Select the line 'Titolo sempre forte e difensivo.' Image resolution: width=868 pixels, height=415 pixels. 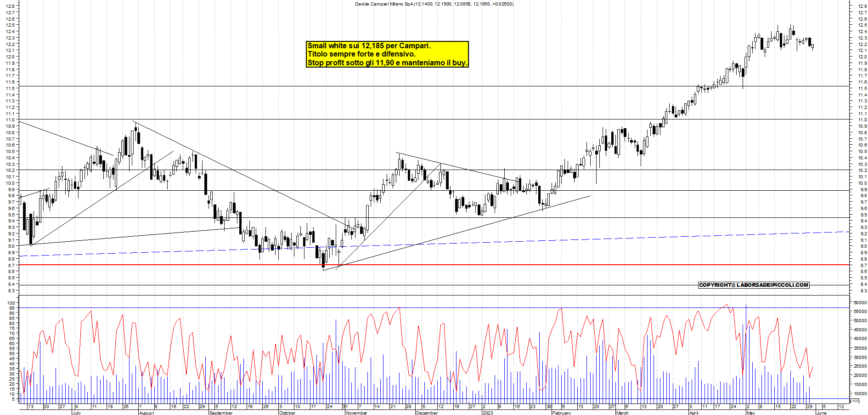point(361,54)
